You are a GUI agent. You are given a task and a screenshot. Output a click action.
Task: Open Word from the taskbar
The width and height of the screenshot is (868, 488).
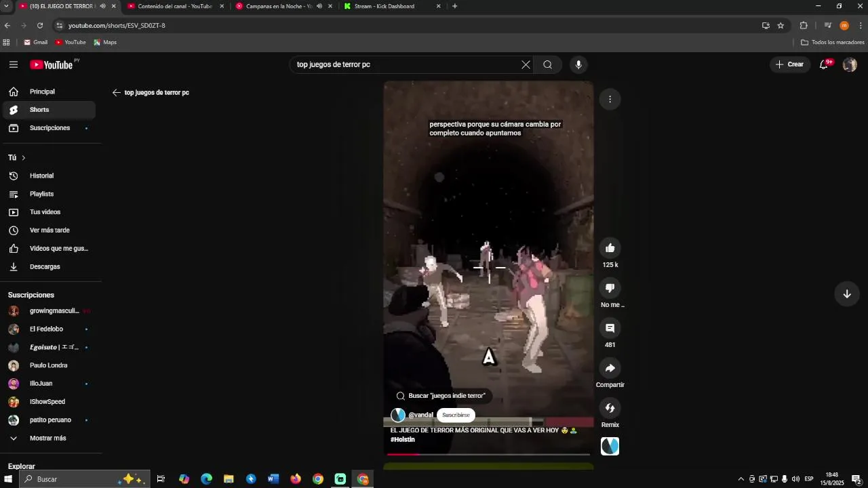coord(273,479)
